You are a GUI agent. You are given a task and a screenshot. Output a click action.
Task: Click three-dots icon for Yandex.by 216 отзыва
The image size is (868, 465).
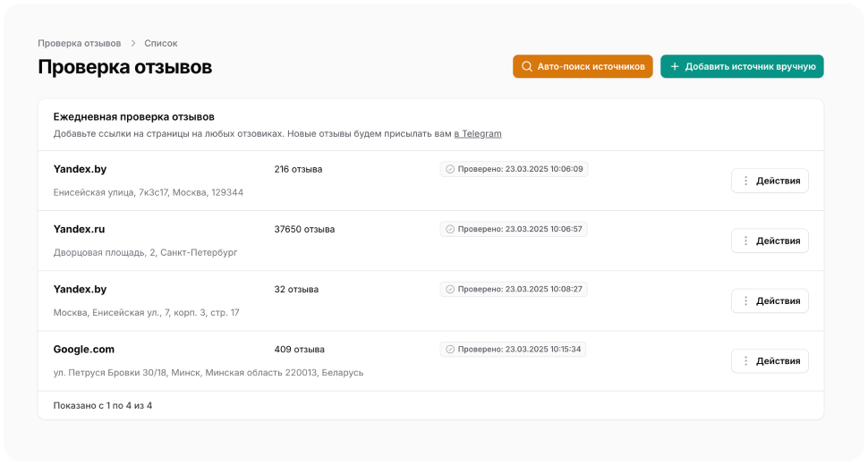[745, 181]
